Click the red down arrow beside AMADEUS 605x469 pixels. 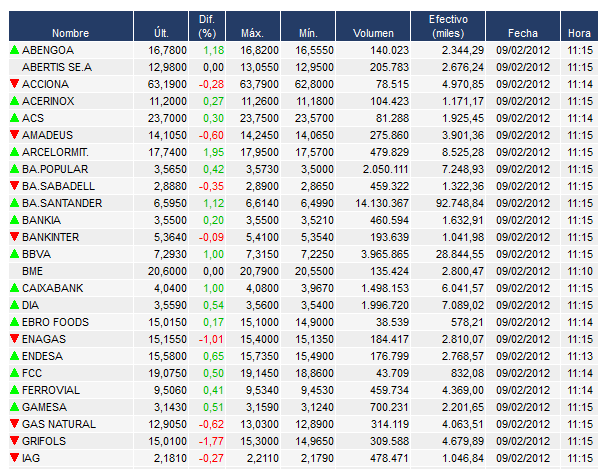click(15, 135)
